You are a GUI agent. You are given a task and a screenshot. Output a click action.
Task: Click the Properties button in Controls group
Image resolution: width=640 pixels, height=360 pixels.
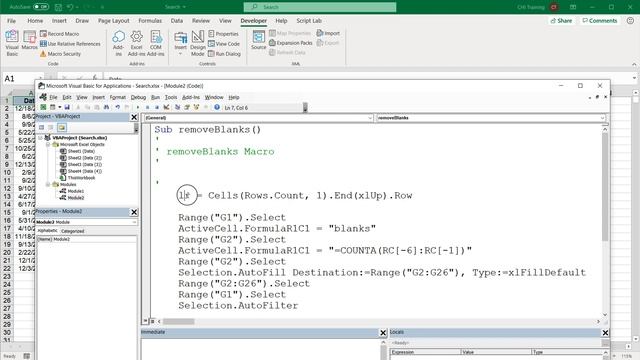223,34
